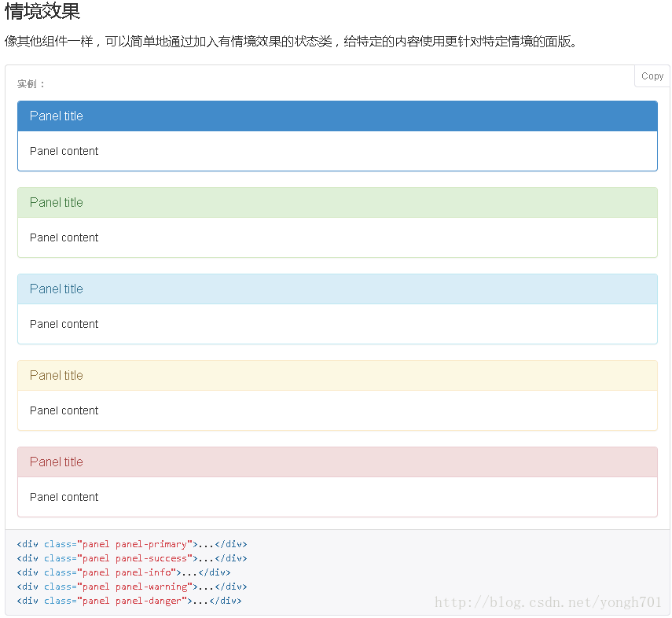Click the light blue info panel heading
The width and height of the screenshot is (672, 618).
point(337,289)
